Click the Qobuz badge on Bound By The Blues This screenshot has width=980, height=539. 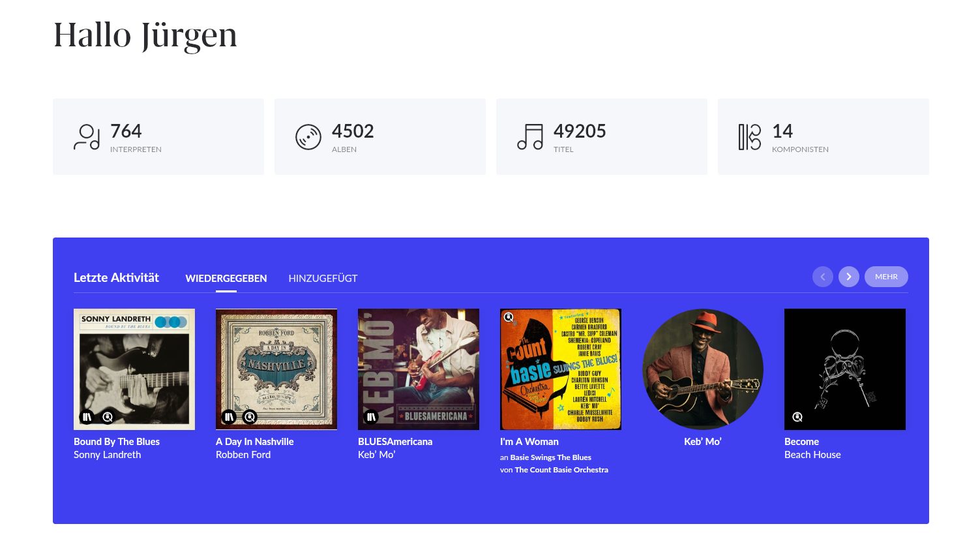[x=108, y=417]
